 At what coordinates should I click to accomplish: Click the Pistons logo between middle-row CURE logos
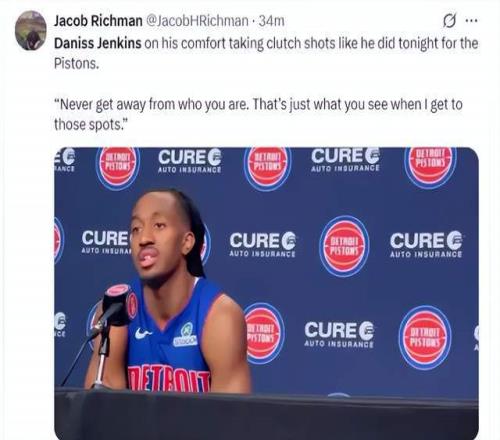click(x=344, y=246)
